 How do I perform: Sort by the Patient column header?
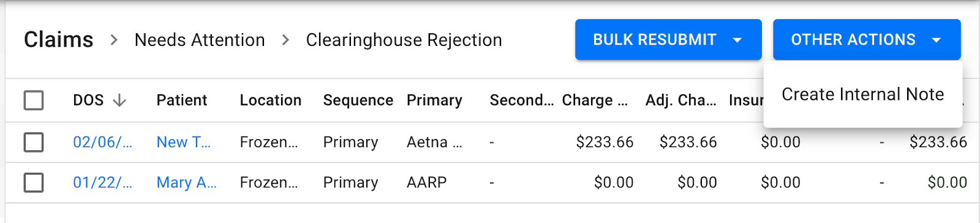tap(182, 100)
